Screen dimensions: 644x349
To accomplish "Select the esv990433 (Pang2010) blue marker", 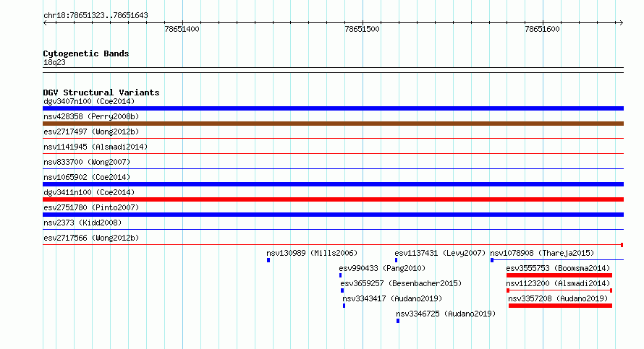I will (x=340, y=275).
